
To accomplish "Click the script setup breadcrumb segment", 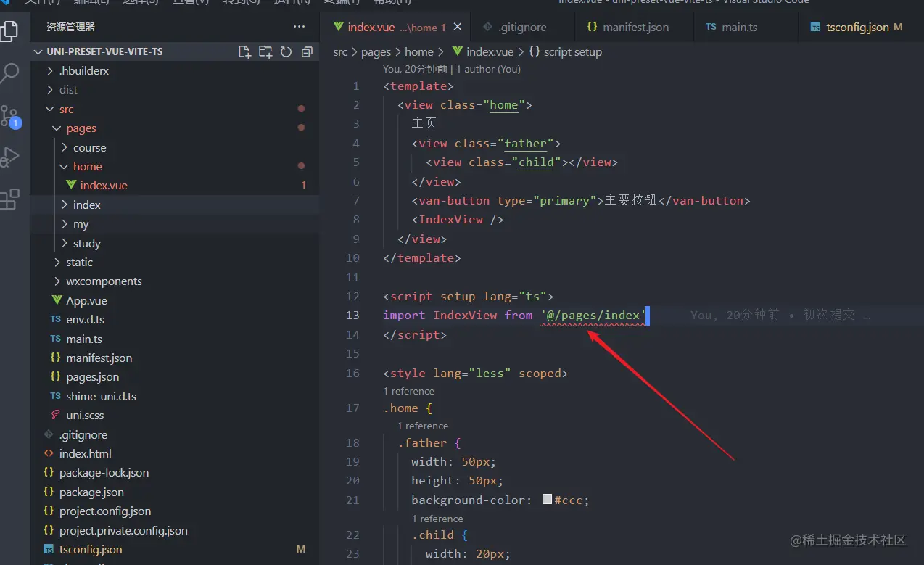I will pos(565,52).
